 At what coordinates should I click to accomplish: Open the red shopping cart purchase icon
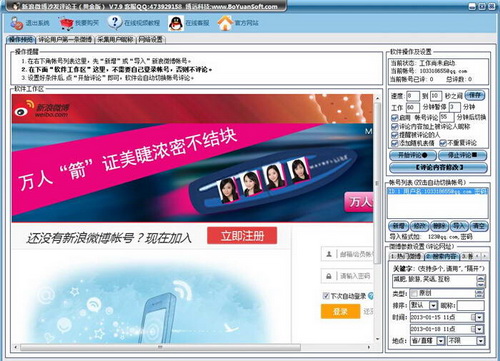point(66,23)
